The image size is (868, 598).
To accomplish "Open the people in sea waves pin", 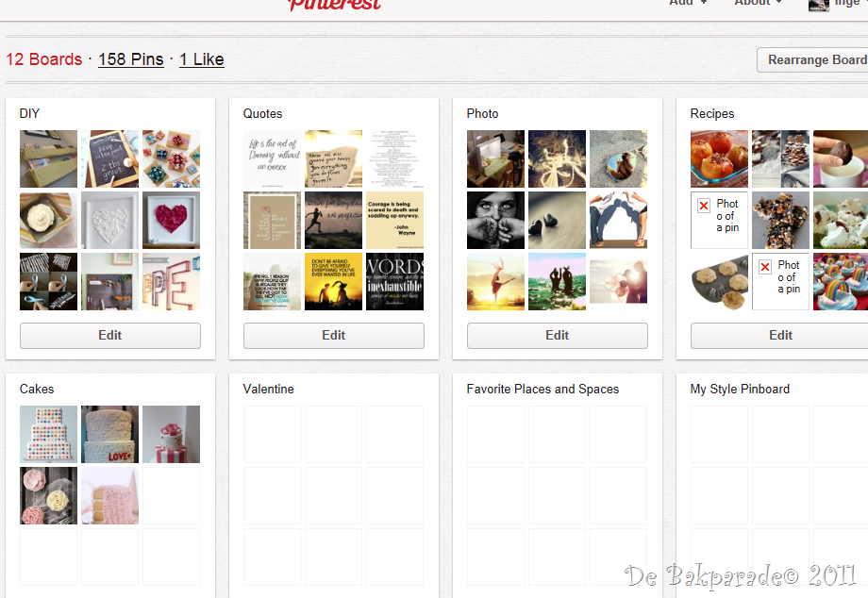I will tap(558, 282).
